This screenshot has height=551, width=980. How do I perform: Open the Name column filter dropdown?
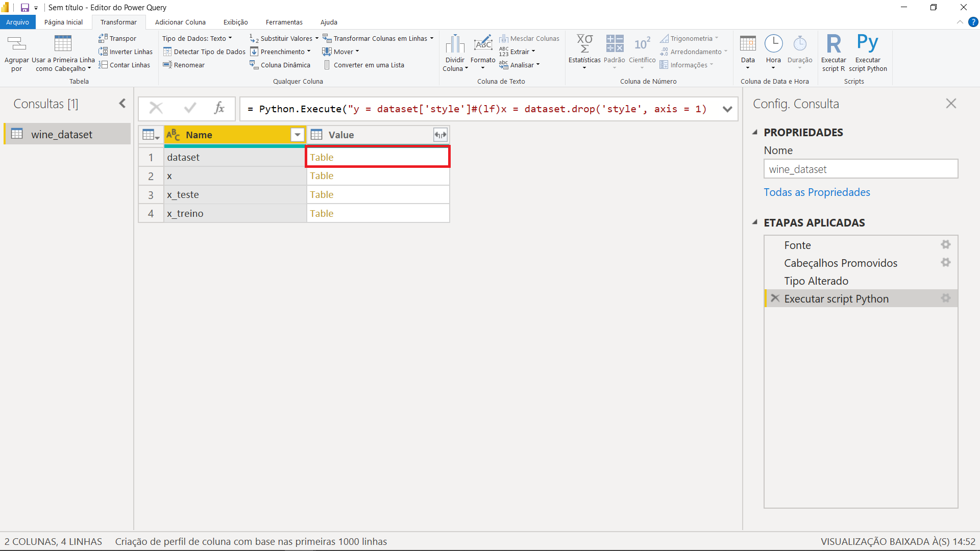pyautogui.click(x=297, y=135)
